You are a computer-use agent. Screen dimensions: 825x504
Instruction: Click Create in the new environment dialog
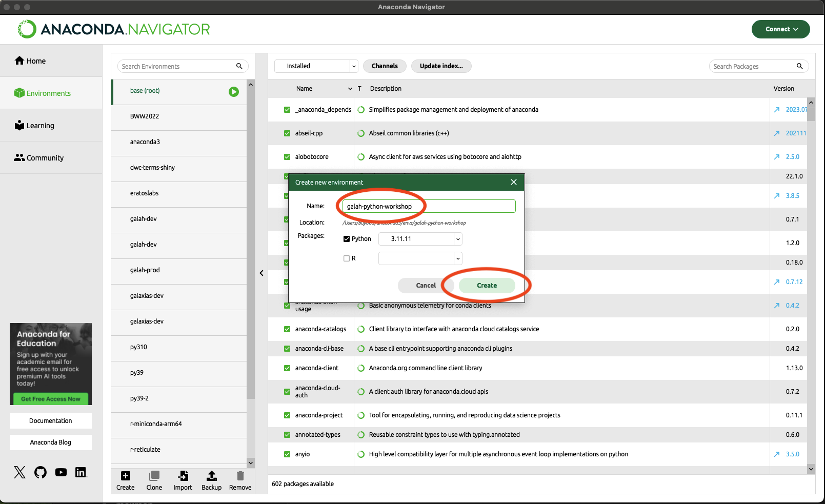pyautogui.click(x=487, y=286)
